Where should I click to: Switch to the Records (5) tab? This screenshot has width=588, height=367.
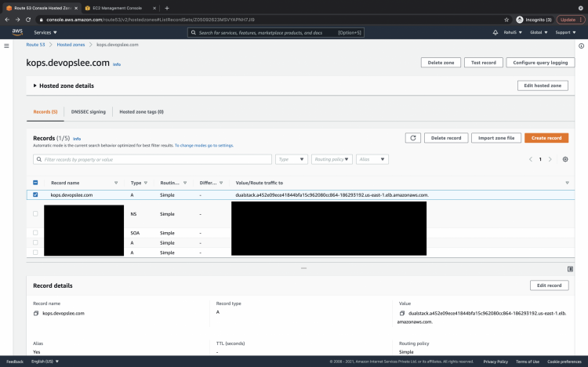pos(45,112)
